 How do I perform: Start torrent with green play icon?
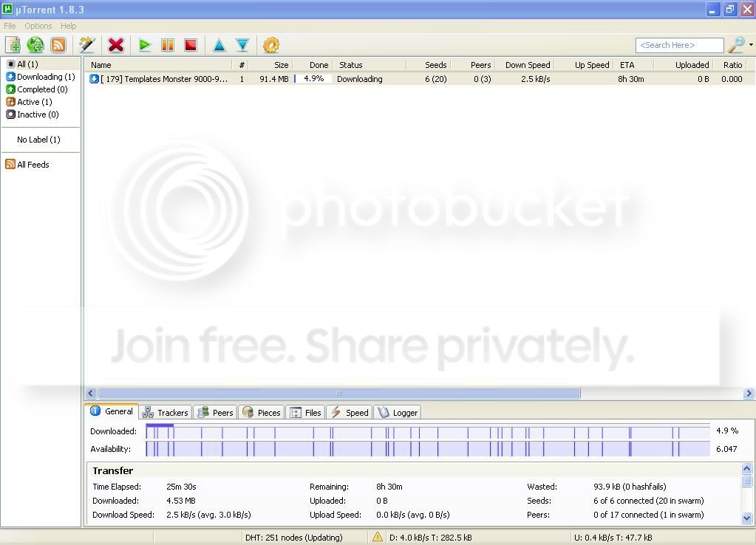145,45
